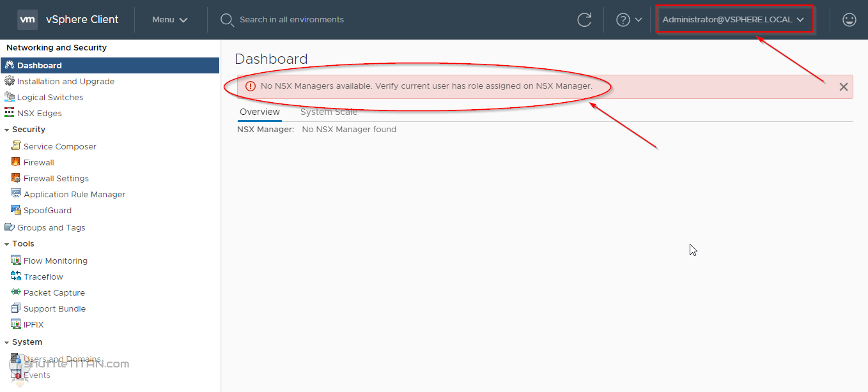Switch to the System Scale tab

[329, 112]
